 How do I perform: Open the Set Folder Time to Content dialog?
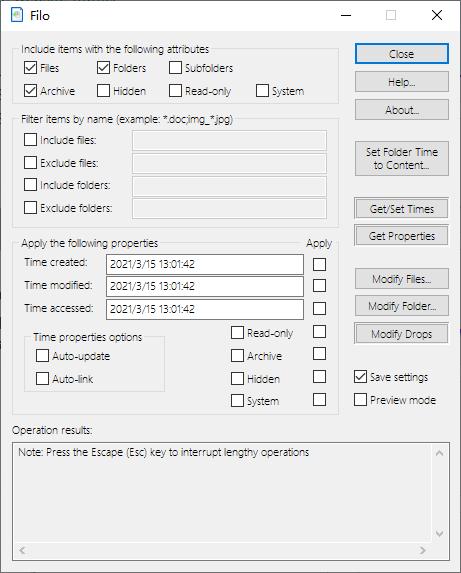pyautogui.click(x=401, y=159)
